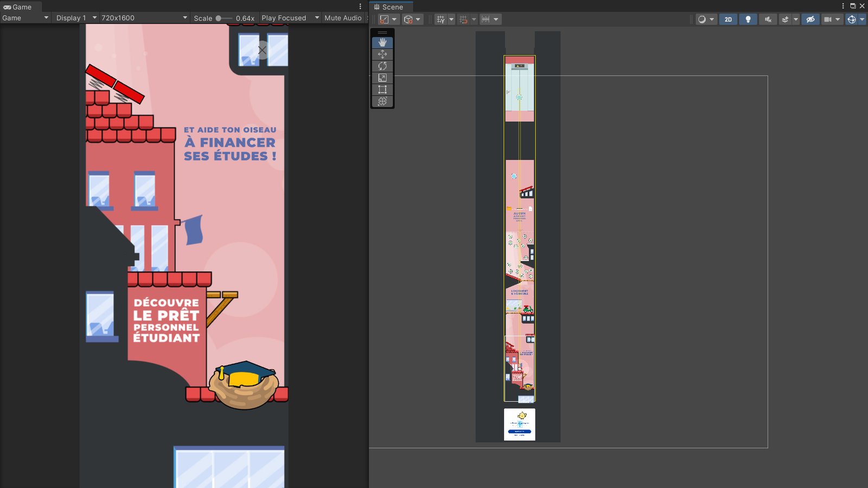Switch to the Game tab

coord(18,7)
